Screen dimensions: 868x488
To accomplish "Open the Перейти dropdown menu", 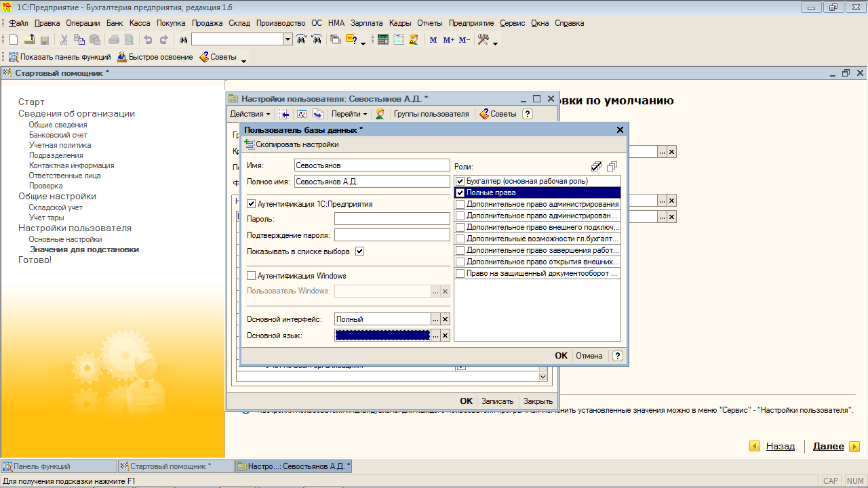I will tap(350, 114).
